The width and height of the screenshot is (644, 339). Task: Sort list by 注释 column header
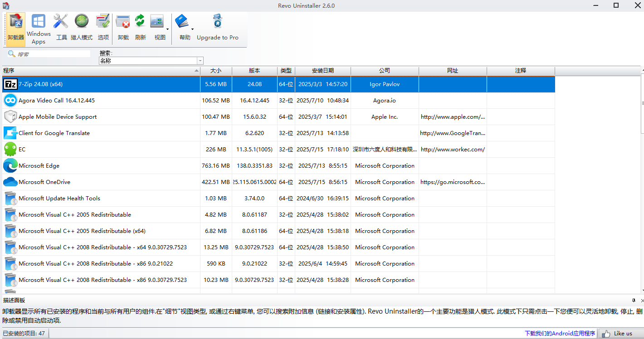point(521,71)
